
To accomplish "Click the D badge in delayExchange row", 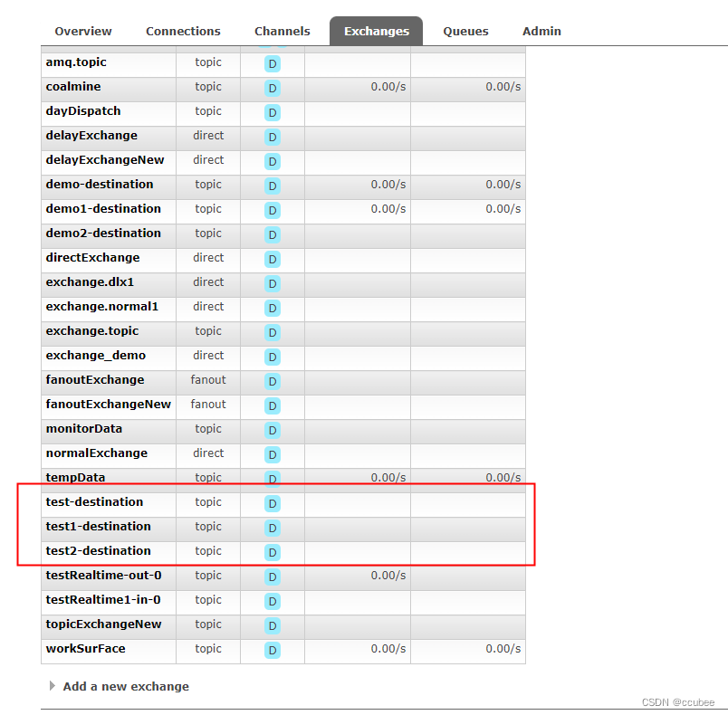I will point(273,138).
